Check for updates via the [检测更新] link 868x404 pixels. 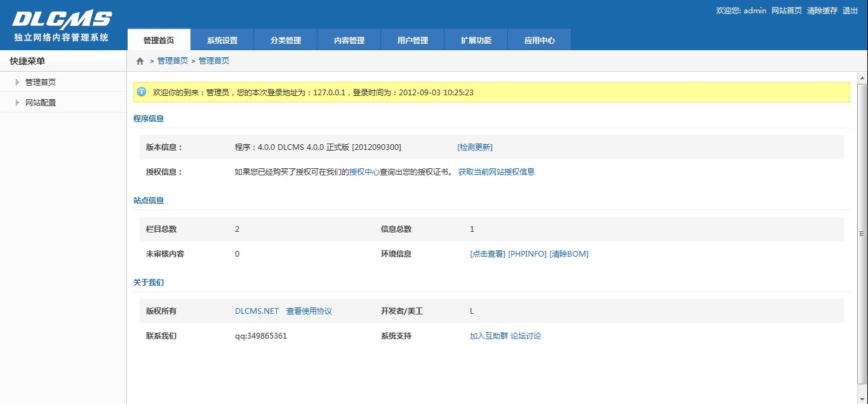pyautogui.click(x=474, y=147)
